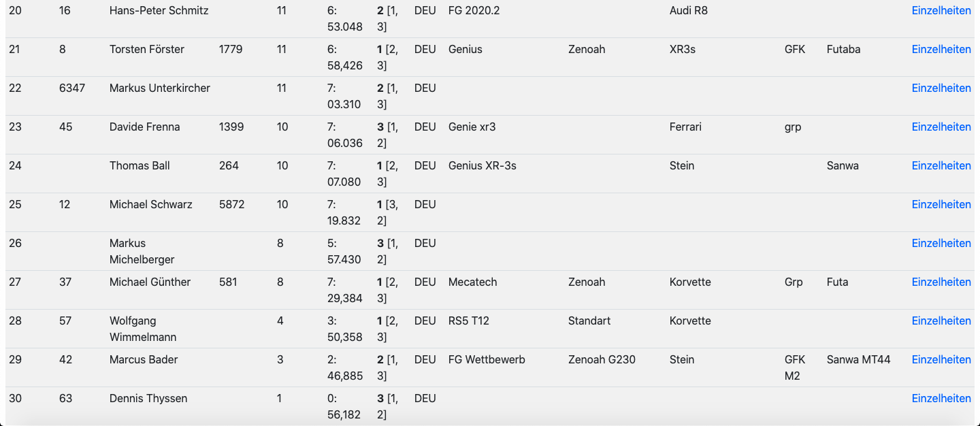
Task: Click the Genius XR-3s chassis text
Action: (x=482, y=166)
